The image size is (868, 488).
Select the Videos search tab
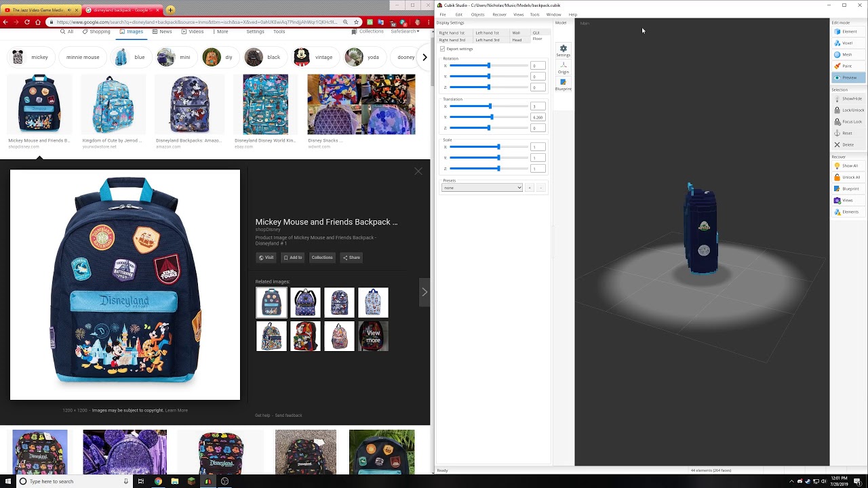[x=192, y=31]
